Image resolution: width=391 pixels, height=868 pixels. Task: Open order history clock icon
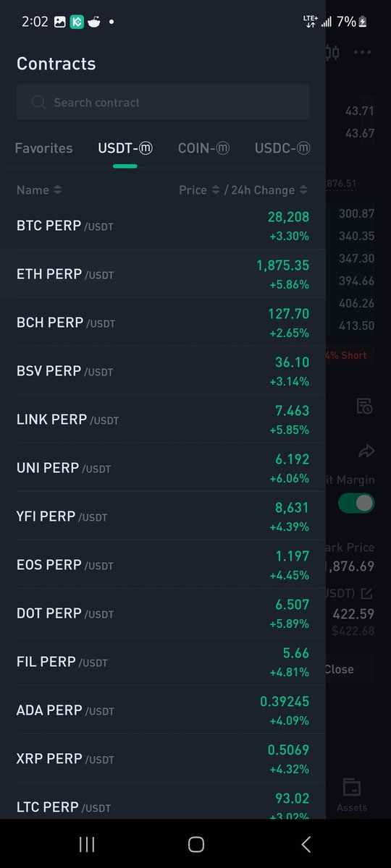[364, 406]
